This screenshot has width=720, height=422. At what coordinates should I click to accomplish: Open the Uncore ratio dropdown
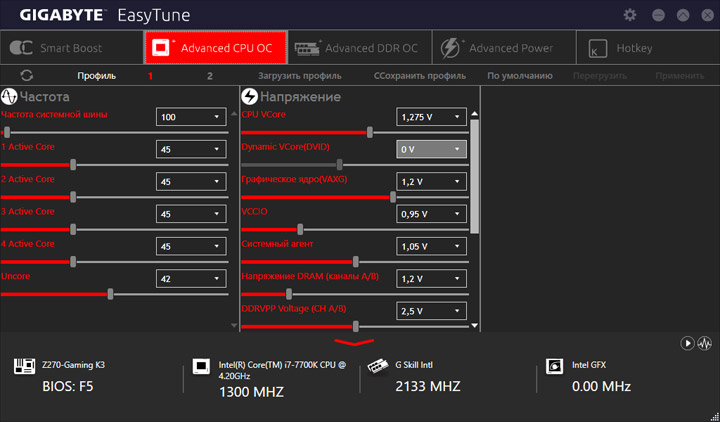[x=191, y=278]
